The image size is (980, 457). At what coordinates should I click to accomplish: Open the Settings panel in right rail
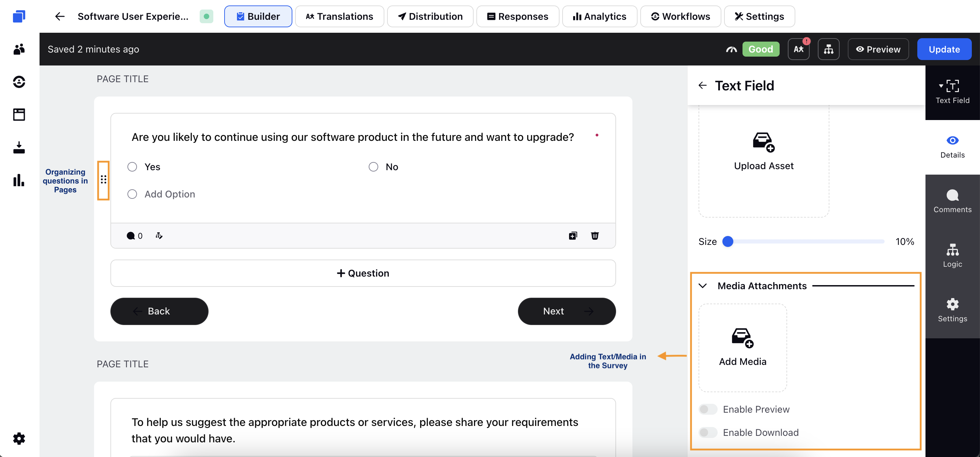pos(952,310)
